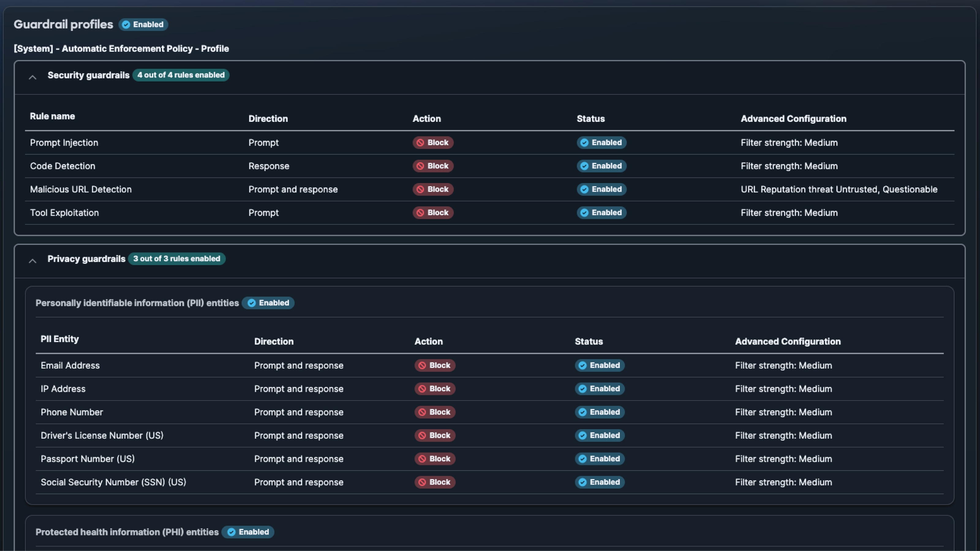This screenshot has height=551, width=980.
Task: Click the Block badge for Email Address
Action: (x=435, y=365)
